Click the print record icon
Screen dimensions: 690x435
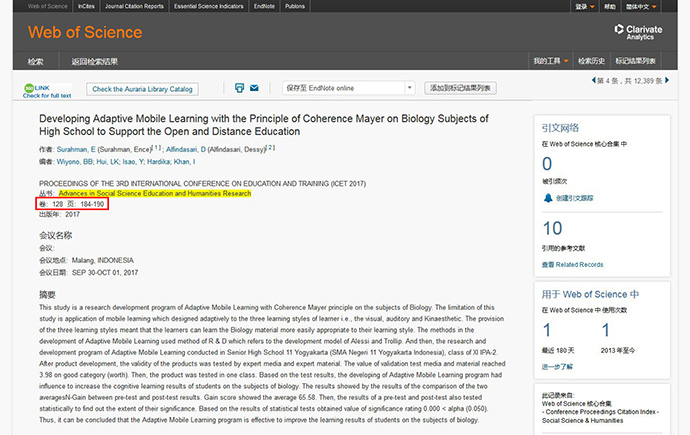point(239,88)
